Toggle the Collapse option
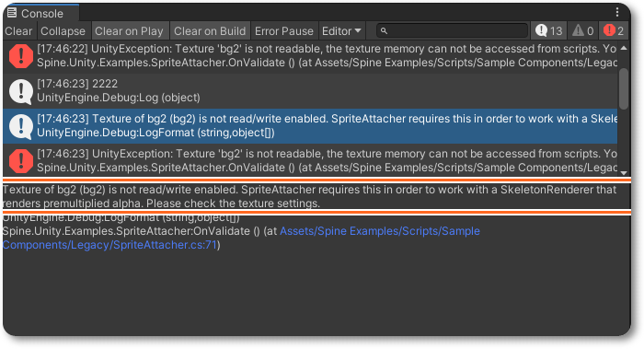The height and width of the screenshot is (349, 644). point(63,30)
